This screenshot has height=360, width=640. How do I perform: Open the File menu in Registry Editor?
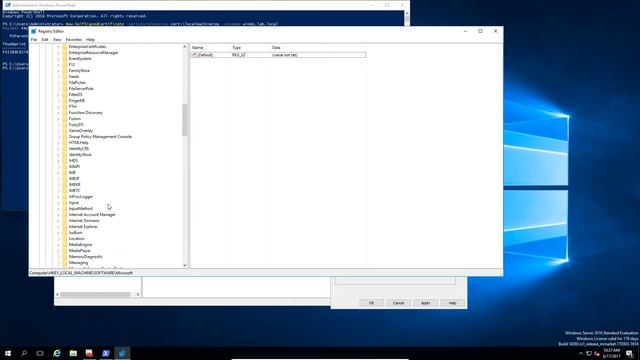34,40
